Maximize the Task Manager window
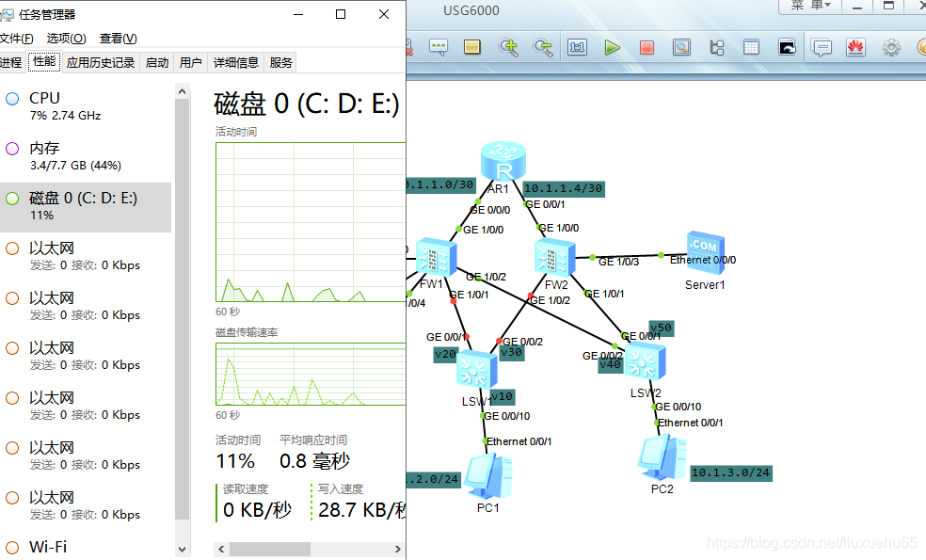 (341, 14)
